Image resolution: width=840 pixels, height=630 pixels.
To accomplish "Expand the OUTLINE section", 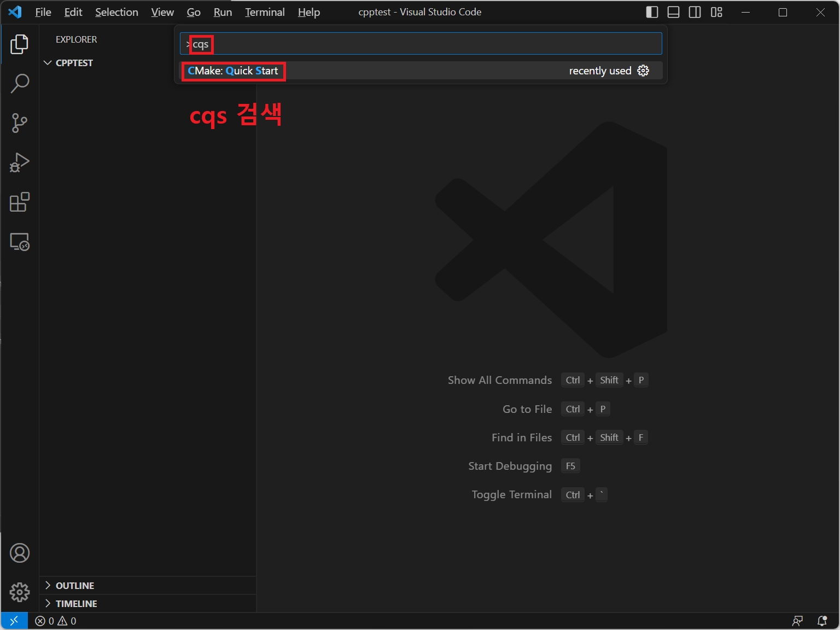I will 75,586.
